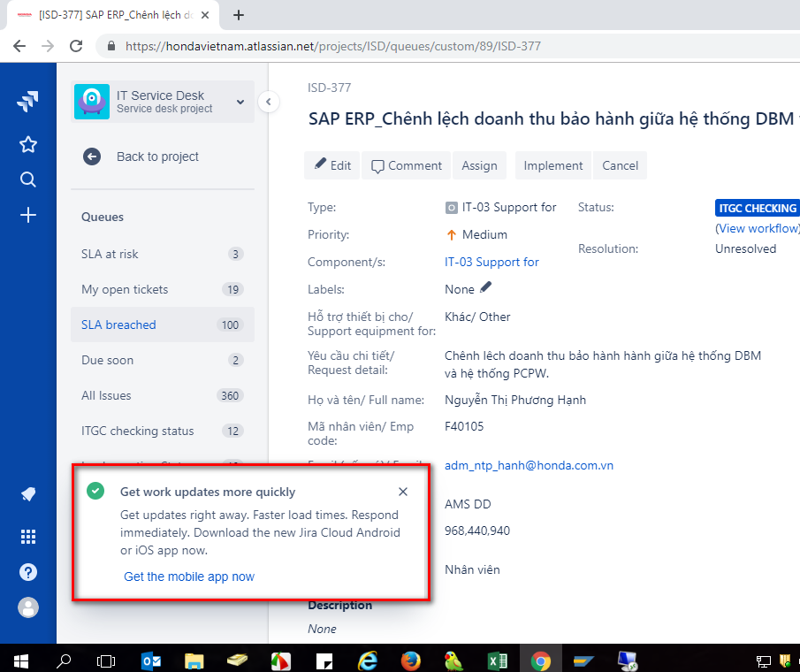The width and height of the screenshot is (800, 672).
Task: Click the Queues heading
Action: (x=103, y=217)
